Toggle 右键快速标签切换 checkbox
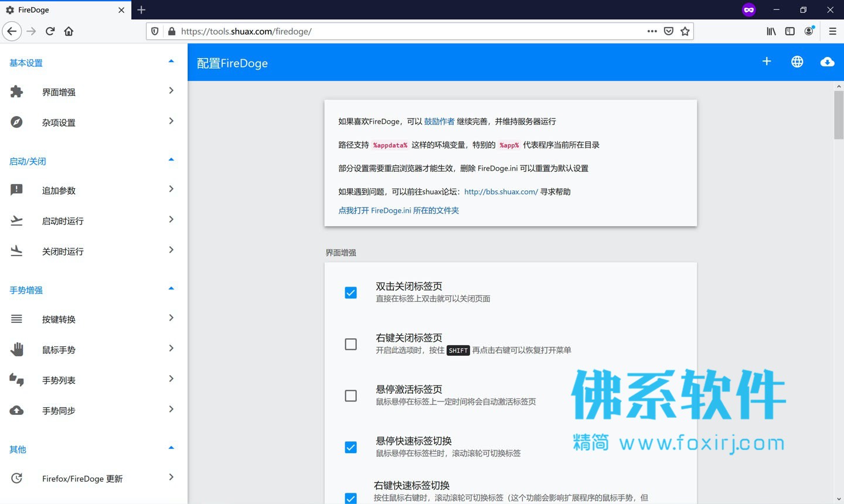This screenshot has height=504, width=844. pyautogui.click(x=350, y=498)
